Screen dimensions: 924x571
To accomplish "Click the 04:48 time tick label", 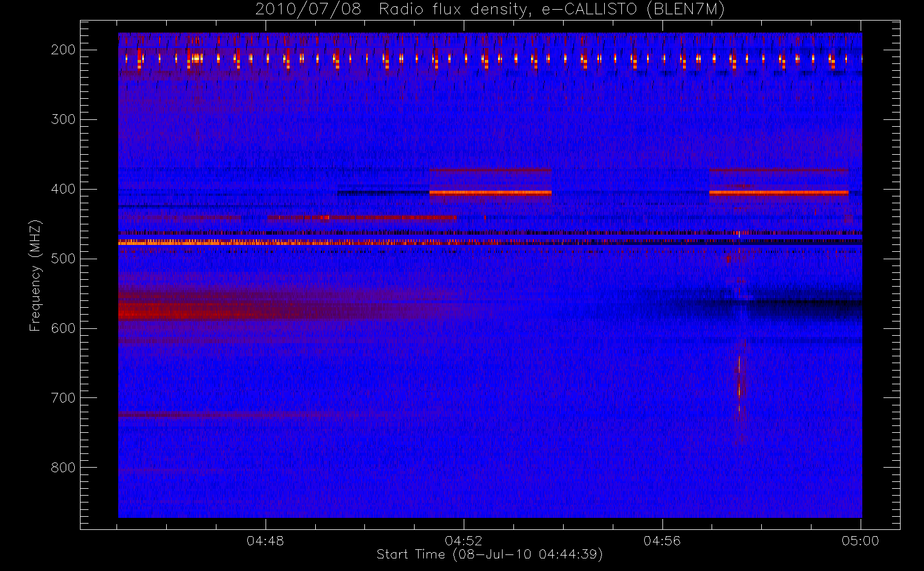I will [266, 541].
